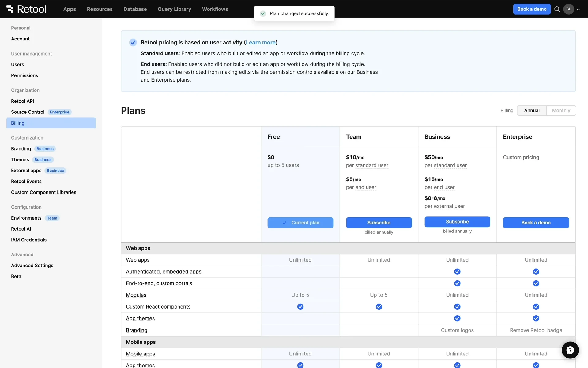Open the Apps menu

[x=70, y=9]
